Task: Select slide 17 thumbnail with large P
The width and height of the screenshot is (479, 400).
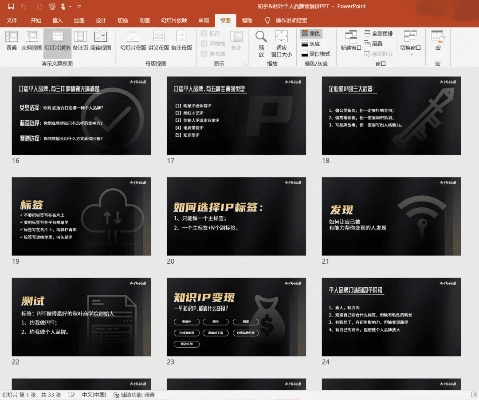Action: [236, 115]
